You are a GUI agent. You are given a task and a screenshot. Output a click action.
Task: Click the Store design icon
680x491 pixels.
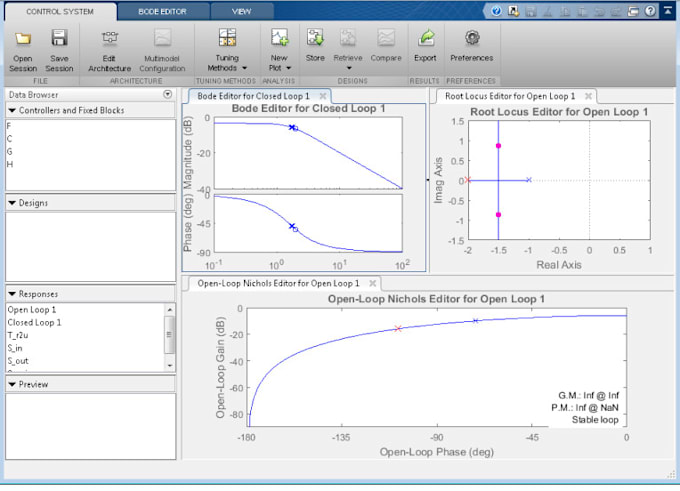315,39
